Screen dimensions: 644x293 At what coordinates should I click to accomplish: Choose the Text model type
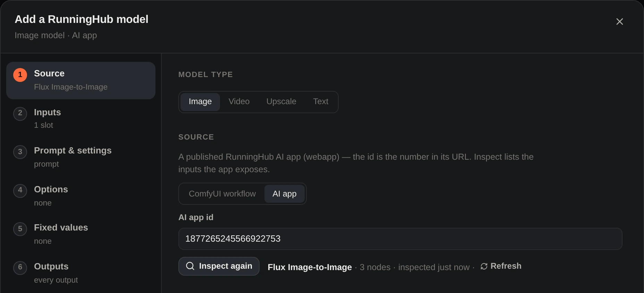pos(321,102)
